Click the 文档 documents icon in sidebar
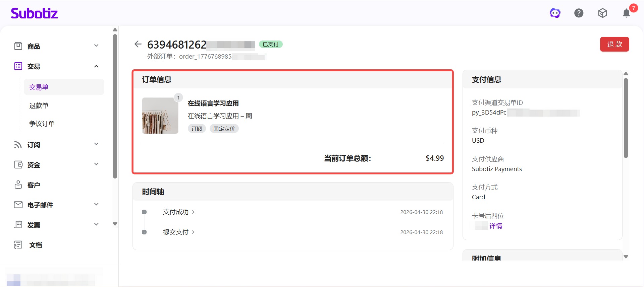 (18, 245)
